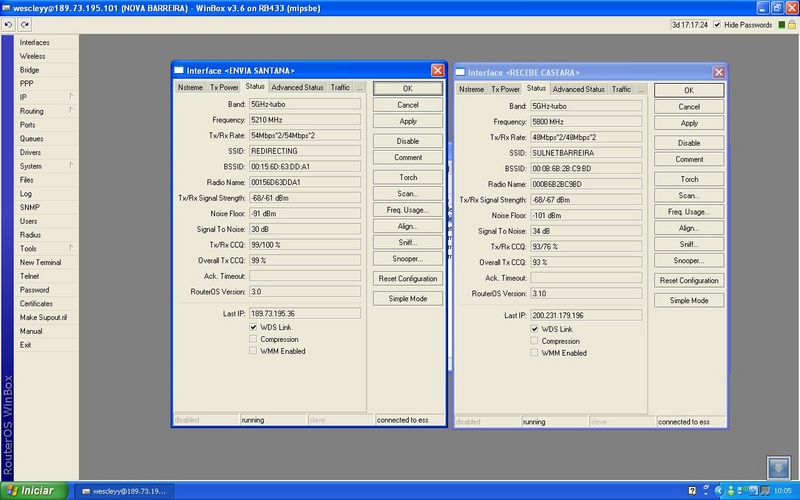The width and height of the screenshot is (800, 500).
Task: Click the RECEBE CASEARA window title icon
Action: point(460,72)
